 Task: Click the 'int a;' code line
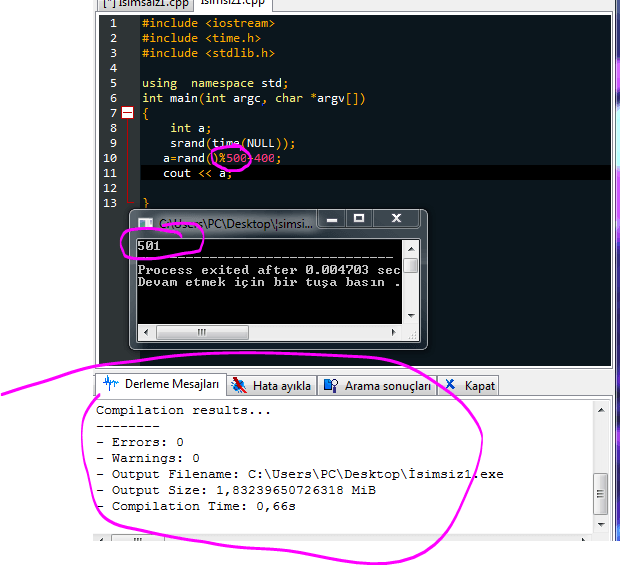tap(190, 128)
